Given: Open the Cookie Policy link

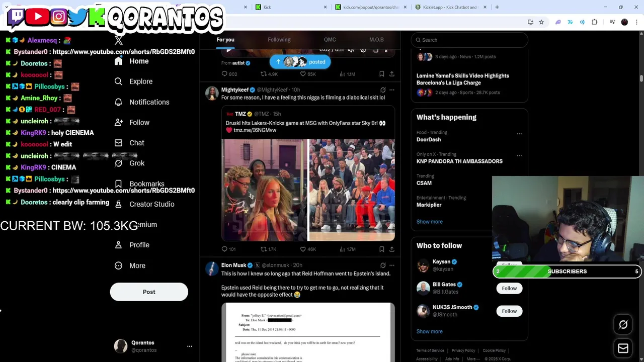Looking at the screenshot, I should point(494,350).
